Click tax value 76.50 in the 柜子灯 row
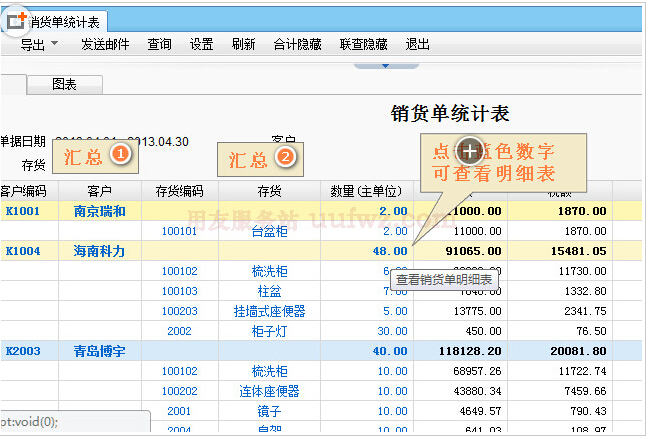Image resolution: width=648 pixels, height=439 pixels. (591, 331)
